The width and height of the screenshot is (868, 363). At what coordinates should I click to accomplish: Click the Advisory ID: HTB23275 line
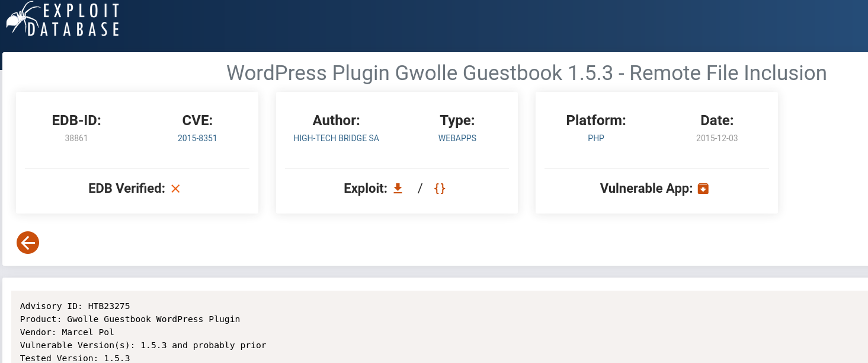click(x=75, y=306)
